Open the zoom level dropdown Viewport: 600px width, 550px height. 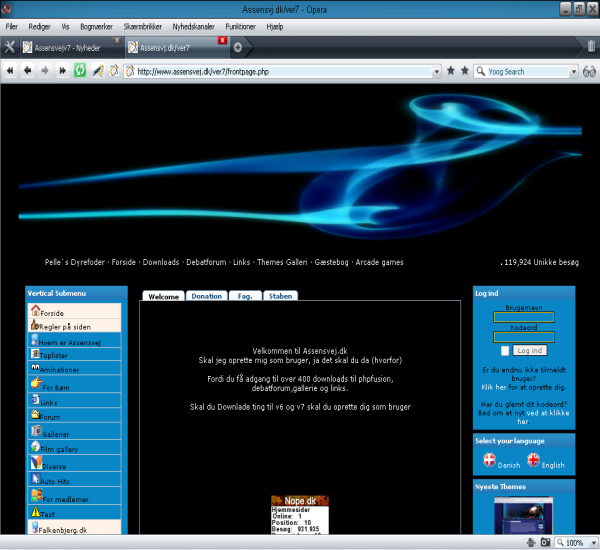click(593, 543)
